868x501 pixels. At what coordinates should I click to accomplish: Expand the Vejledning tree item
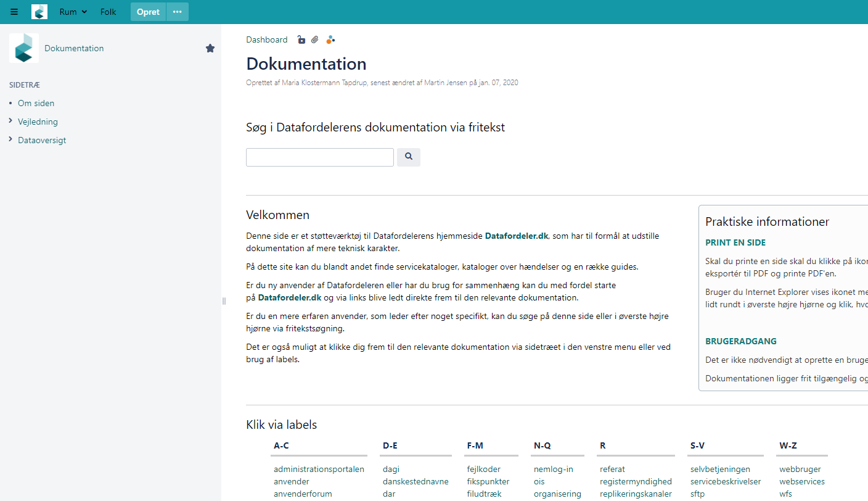(11, 122)
